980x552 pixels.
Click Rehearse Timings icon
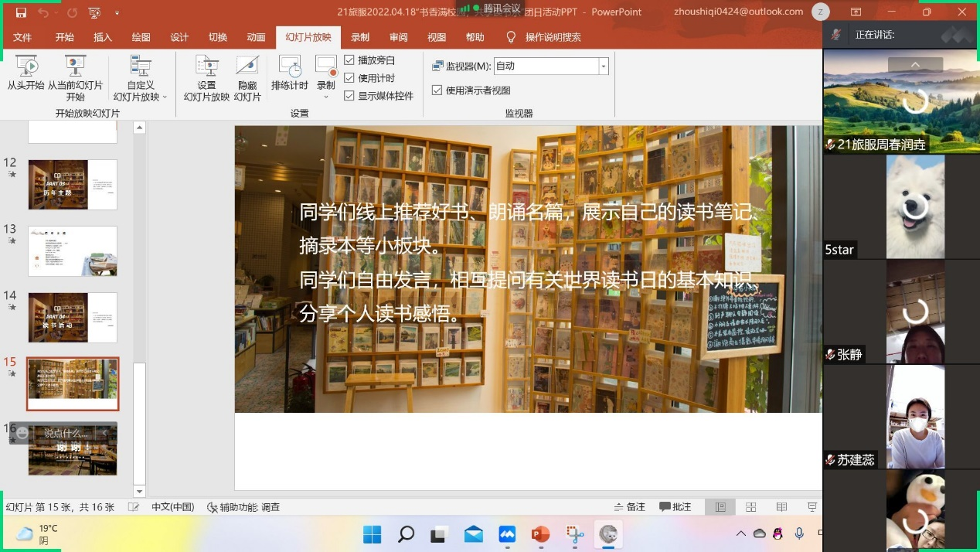point(289,67)
